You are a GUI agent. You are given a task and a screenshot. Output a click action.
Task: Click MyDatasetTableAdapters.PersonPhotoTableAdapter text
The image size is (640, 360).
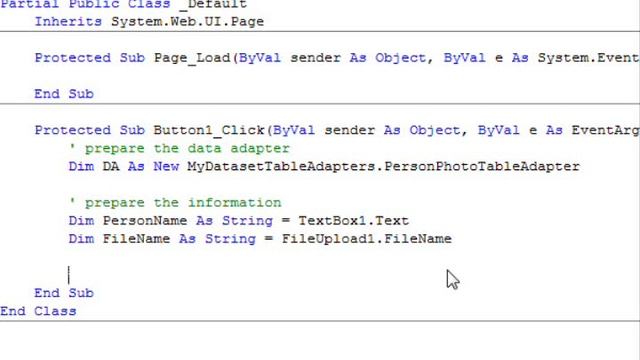click(x=384, y=167)
